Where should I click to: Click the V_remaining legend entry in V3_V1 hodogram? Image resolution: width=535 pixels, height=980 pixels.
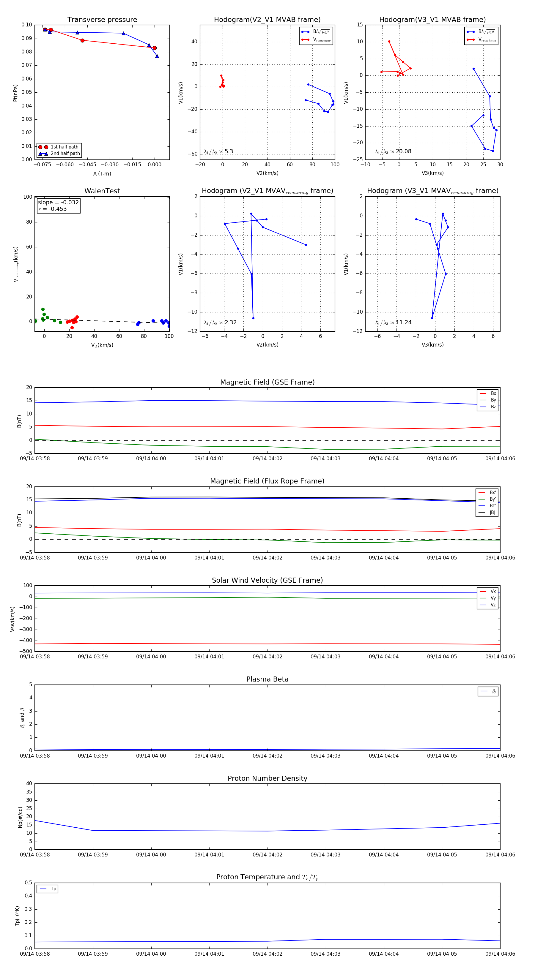(x=481, y=39)
